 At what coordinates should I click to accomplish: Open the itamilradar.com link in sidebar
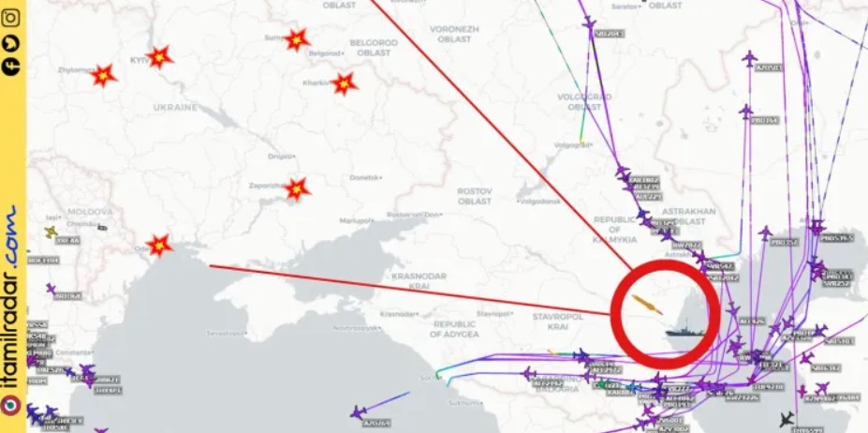point(12,298)
